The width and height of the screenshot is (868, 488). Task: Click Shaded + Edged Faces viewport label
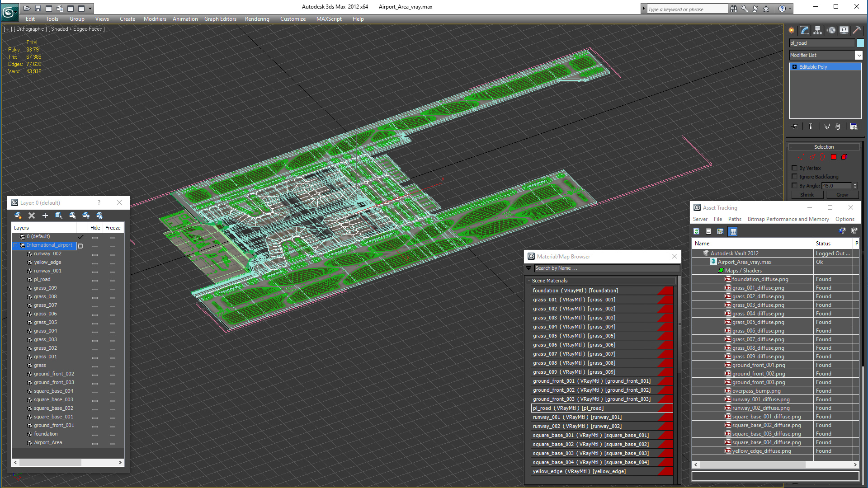click(x=76, y=29)
